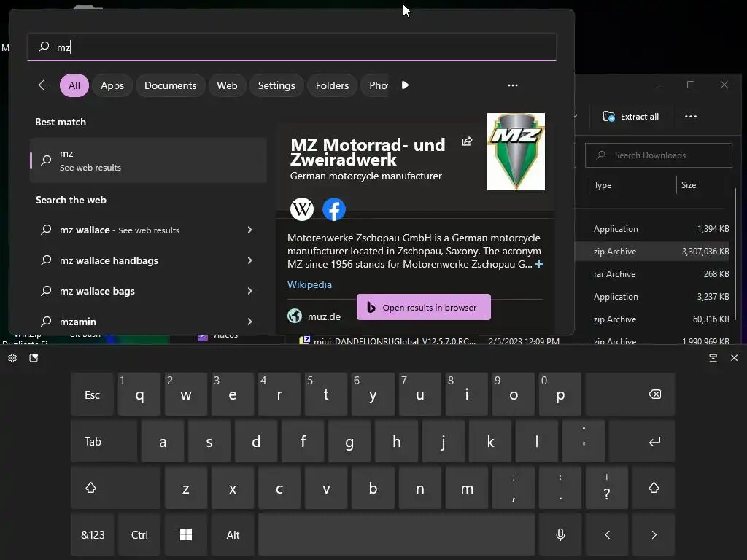Tap the spacebar key
Screen dimensions: 747x560
tap(396, 534)
